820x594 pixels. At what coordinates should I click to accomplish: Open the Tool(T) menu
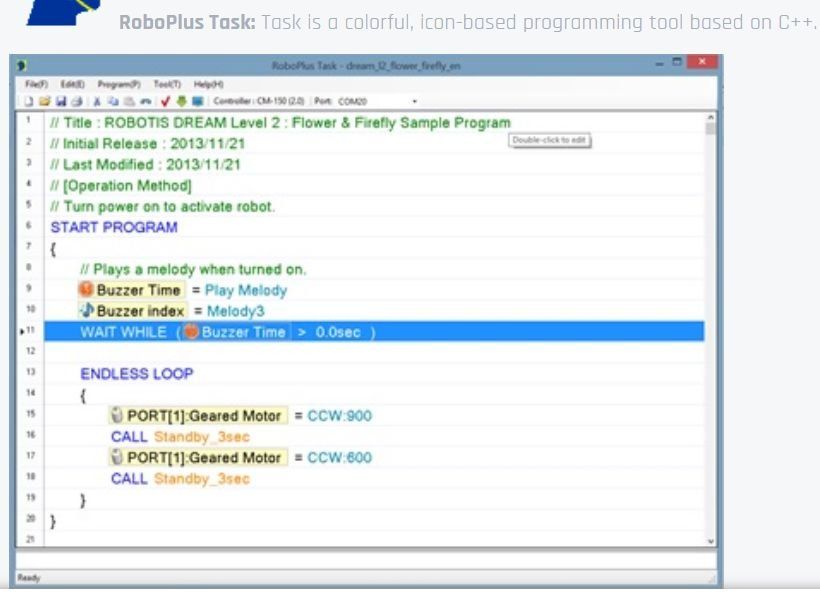tap(167, 84)
